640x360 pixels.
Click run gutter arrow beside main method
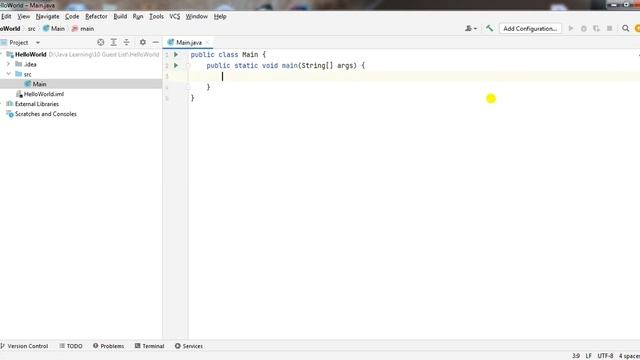pyautogui.click(x=176, y=65)
